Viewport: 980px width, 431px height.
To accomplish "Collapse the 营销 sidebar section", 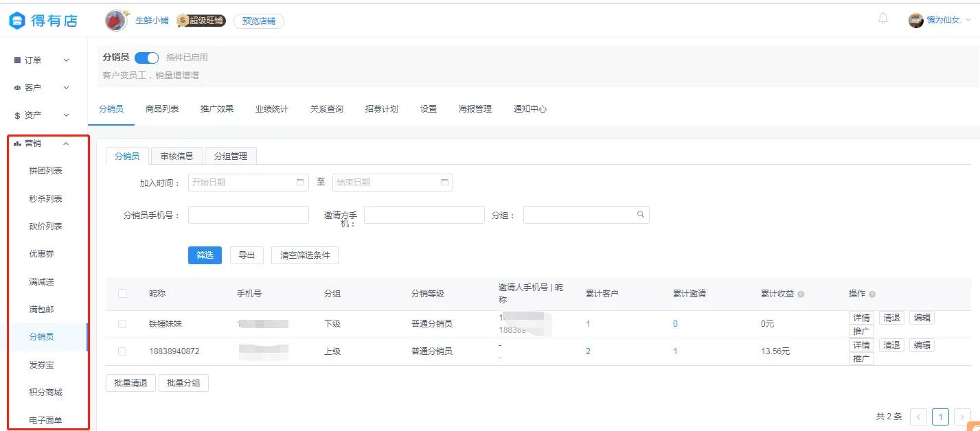I will pyautogui.click(x=65, y=143).
